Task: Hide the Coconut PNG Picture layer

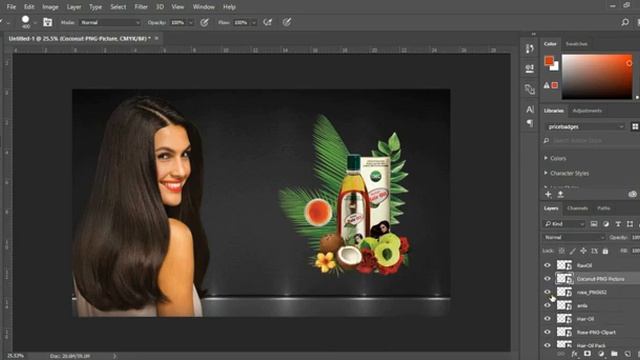Action: coord(547,279)
